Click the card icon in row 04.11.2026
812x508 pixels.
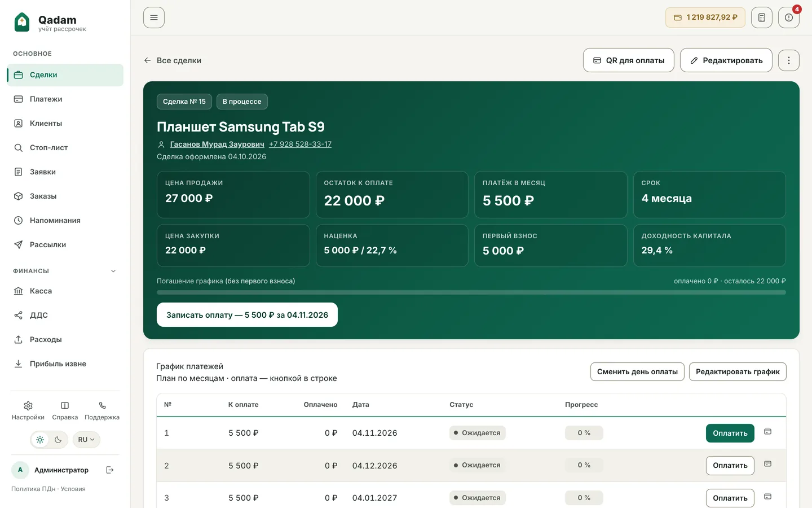pos(767,432)
